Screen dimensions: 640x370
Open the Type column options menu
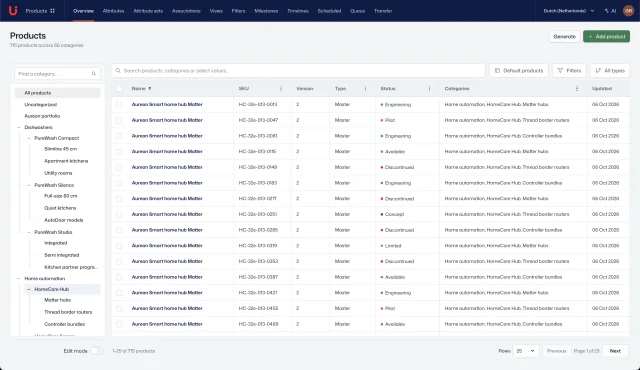tap(365, 89)
